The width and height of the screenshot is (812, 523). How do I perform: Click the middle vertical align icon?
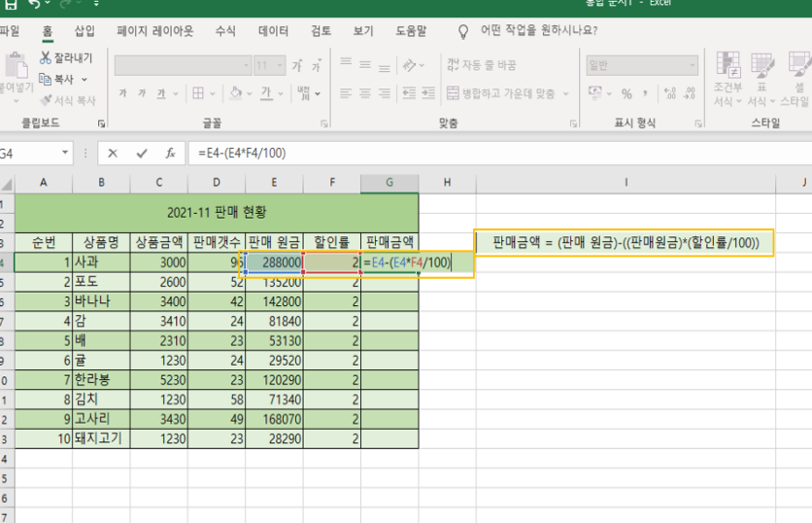[x=365, y=64]
